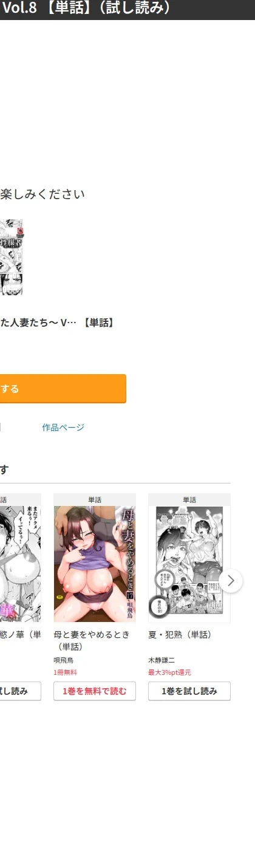Screen dimensions: 255x868
Task: Click the partially visible 試し読み button at left
Action: click(21, 691)
